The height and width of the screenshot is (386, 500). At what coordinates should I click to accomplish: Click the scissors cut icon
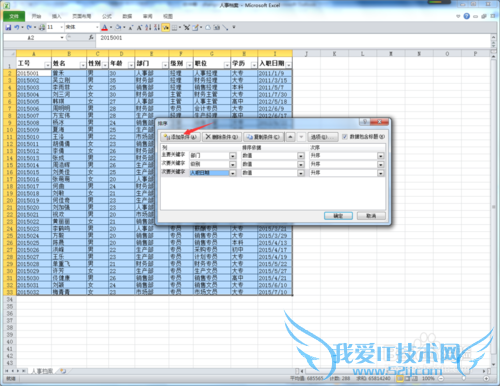click(186, 27)
